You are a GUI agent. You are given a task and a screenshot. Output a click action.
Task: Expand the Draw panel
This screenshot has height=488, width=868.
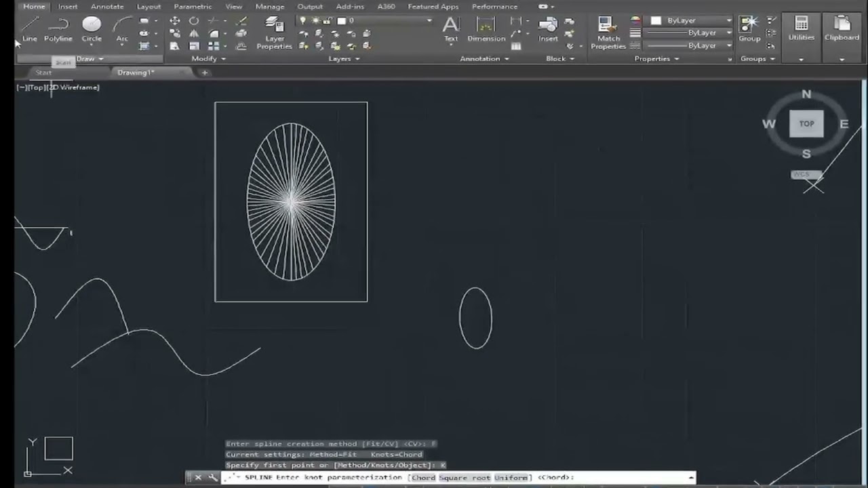[90, 59]
